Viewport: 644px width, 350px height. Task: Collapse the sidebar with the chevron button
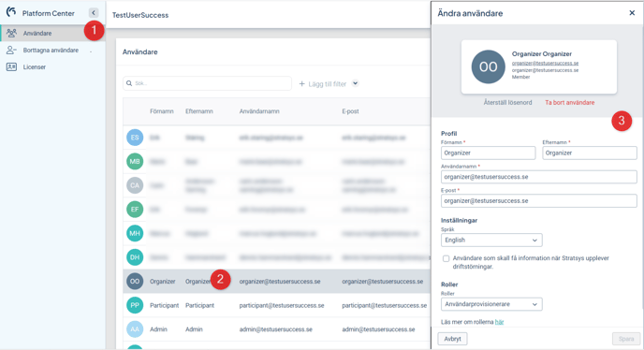94,13
